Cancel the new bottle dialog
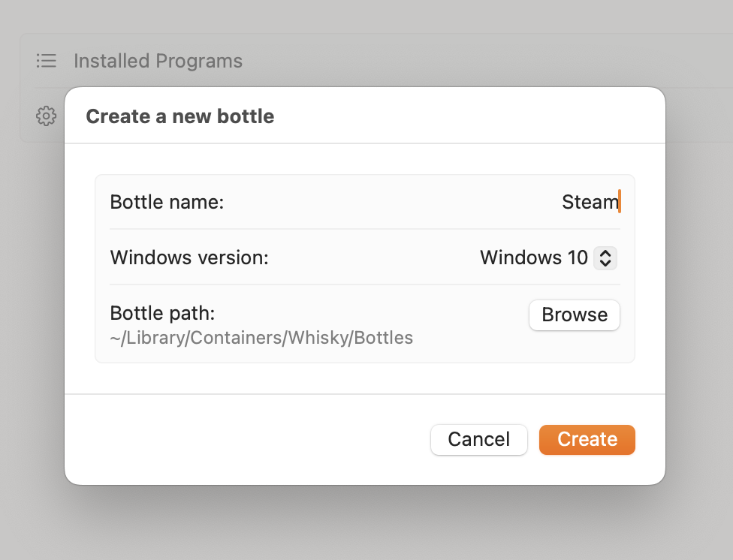Screen dimensions: 733x560 [478, 439]
